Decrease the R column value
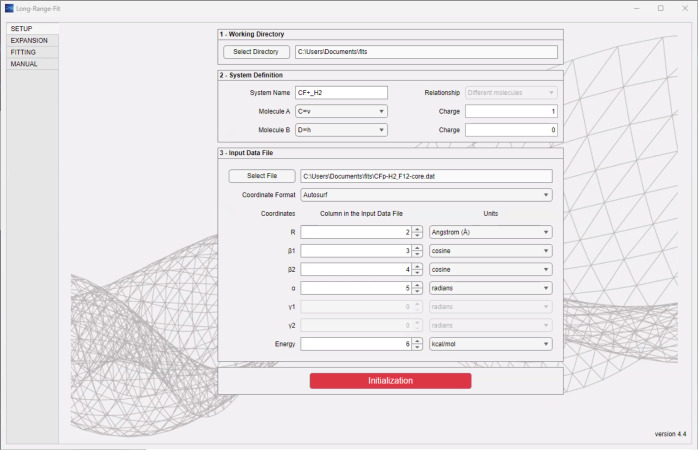The width and height of the screenshot is (698, 450). 417,235
